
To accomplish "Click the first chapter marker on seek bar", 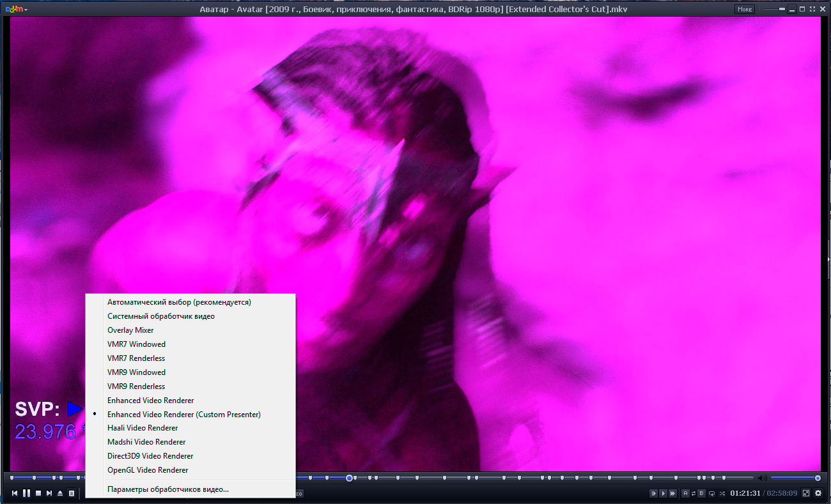I will click(x=12, y=478).
